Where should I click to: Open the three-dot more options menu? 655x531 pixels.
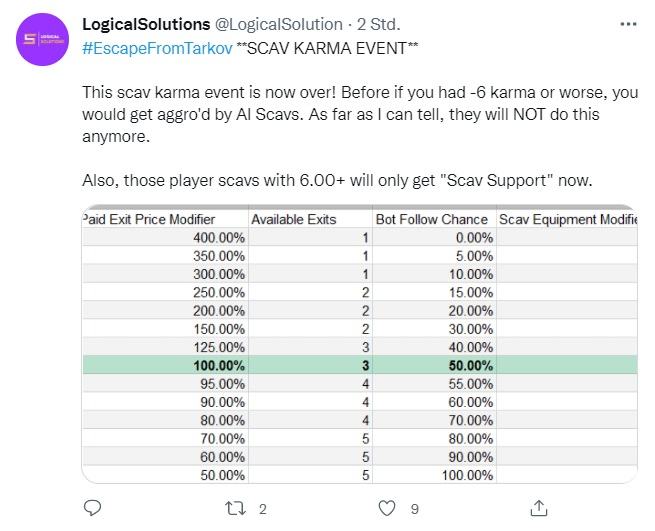(628, 24)
